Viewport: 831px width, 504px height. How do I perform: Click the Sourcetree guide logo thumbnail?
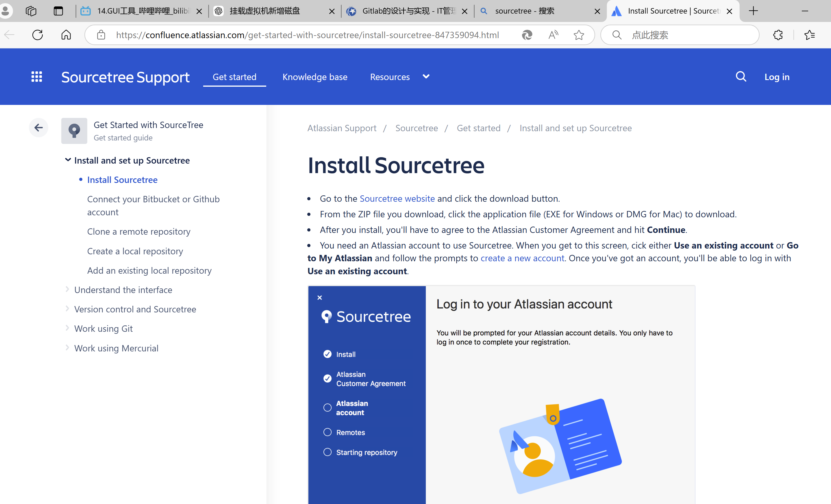click(x=74, y=131)
